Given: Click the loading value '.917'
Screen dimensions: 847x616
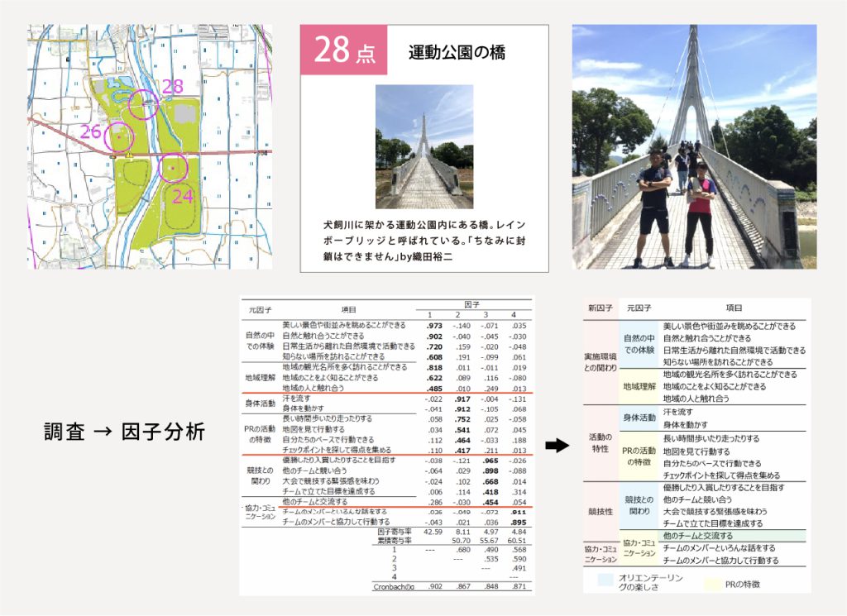Looking at the screenshot, I should [x=462, y=399].
